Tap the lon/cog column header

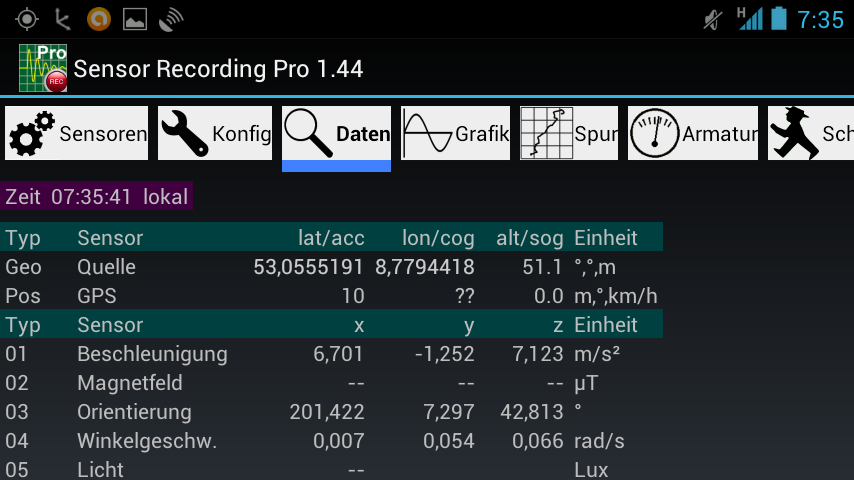click(x=438, y=238)
